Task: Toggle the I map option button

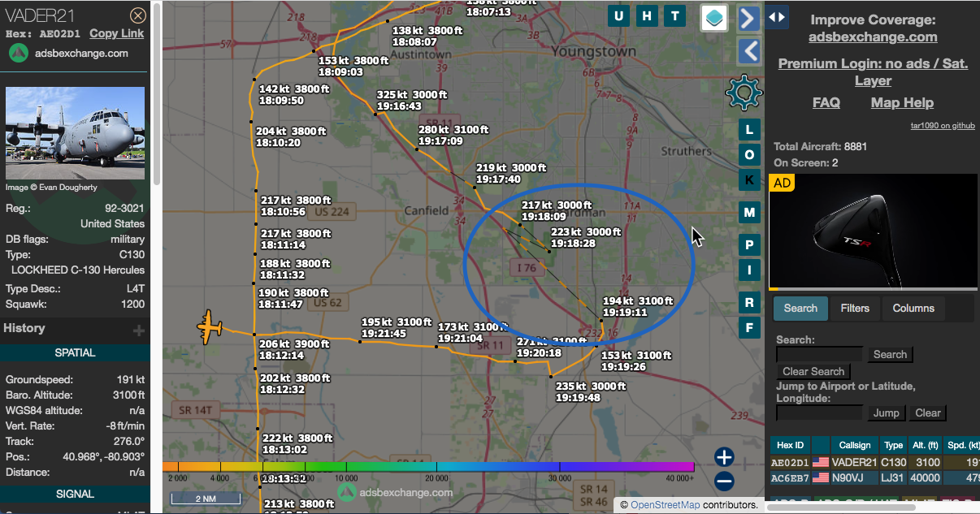Action: tap(749, 270)
